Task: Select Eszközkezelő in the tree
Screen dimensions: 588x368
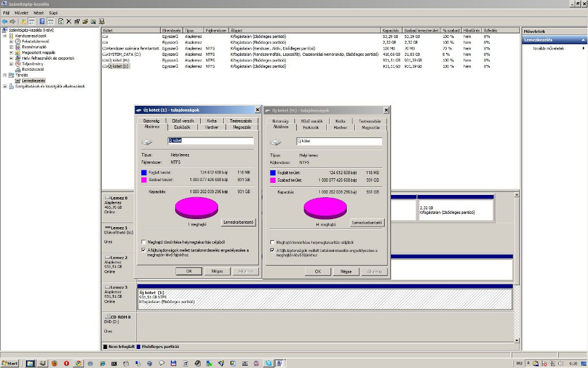Action: tap(33, 69)
